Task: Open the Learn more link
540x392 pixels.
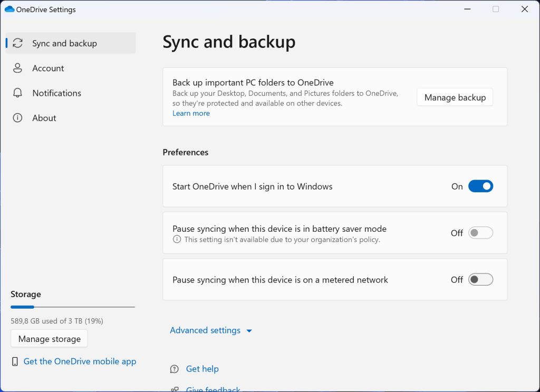Action: pos(191,113)
